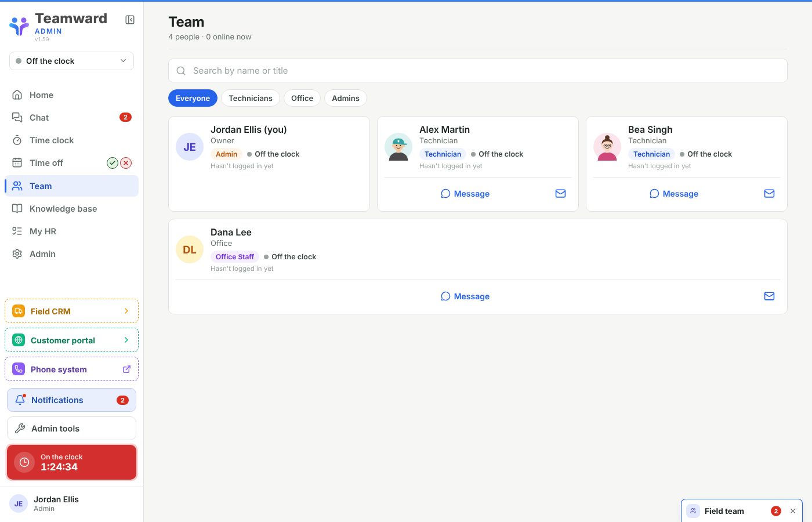
Task: Click the Admin tag on Jordan Ellis card
Action: [x=226, y=154]
